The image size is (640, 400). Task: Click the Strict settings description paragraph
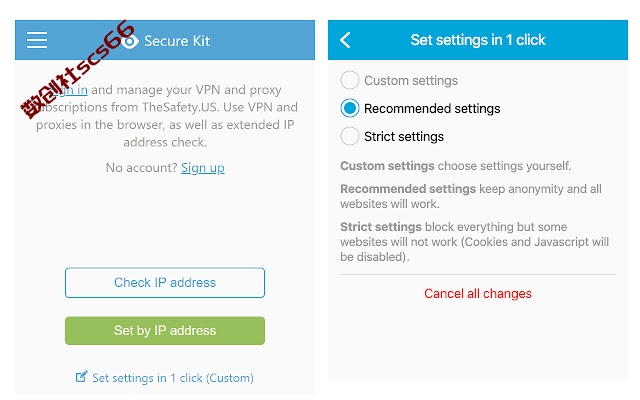coord(474,242)
